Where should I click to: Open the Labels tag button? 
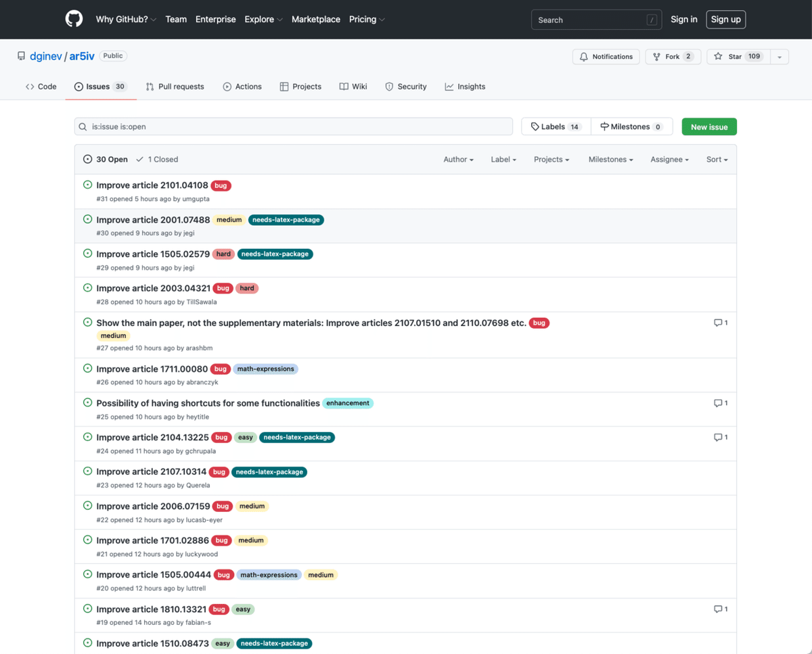(556, 126)
